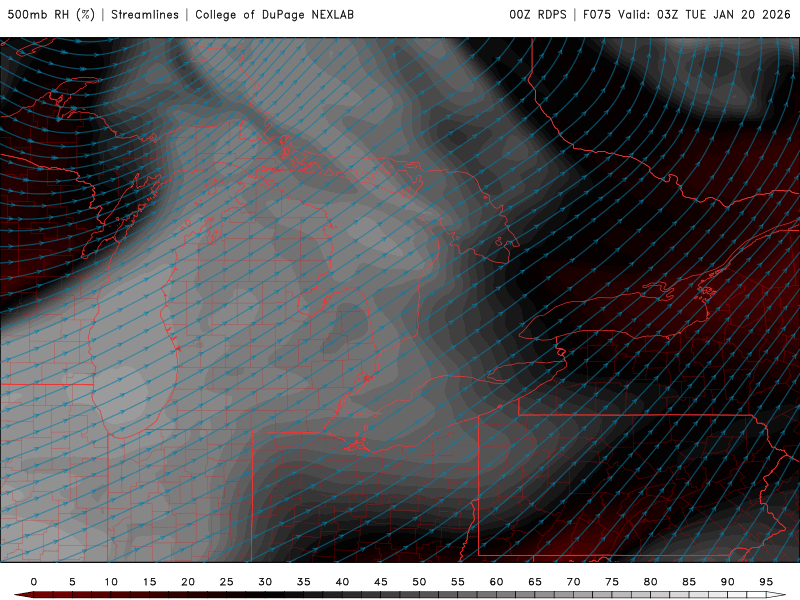Click the 45 value on the color bar
This screenshot has width=800, height=600.
click(x=381, y=582)
